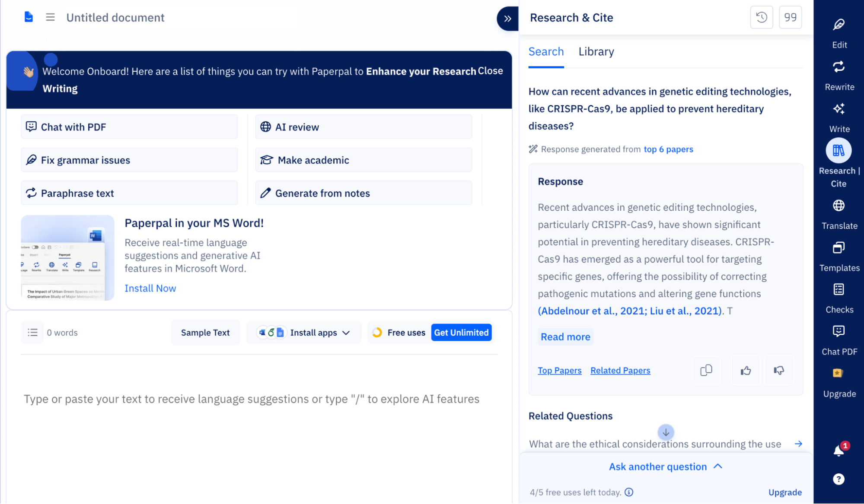
Task: Open search history clock icon
Action: point(761,17)
